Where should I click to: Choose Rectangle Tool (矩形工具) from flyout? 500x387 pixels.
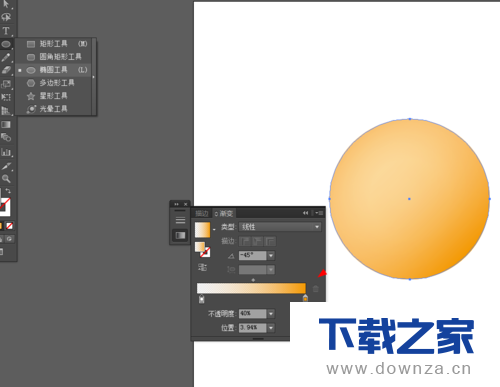(x=54, y=44)
